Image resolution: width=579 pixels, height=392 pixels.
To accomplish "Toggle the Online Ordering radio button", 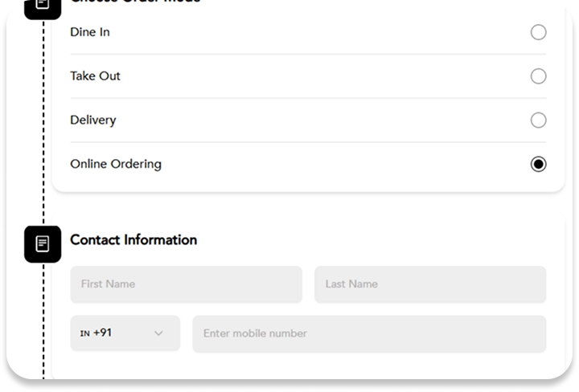I will coord(538,164).
